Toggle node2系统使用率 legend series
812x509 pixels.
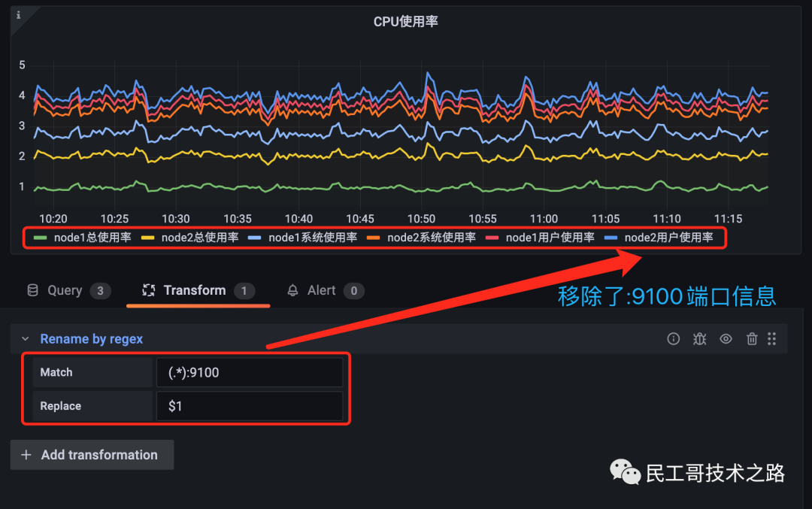point(432,238)
